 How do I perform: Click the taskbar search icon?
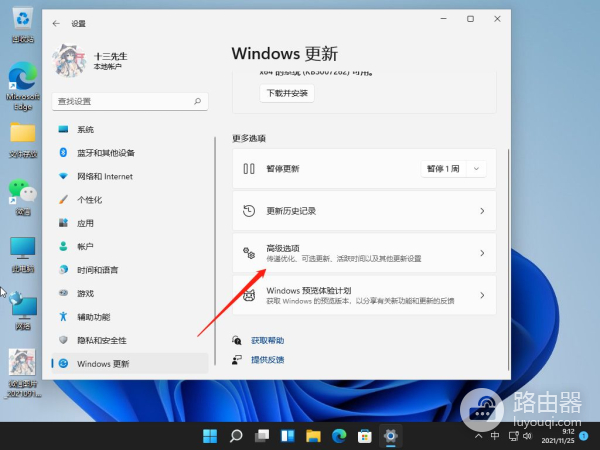(x=236, y=436)
